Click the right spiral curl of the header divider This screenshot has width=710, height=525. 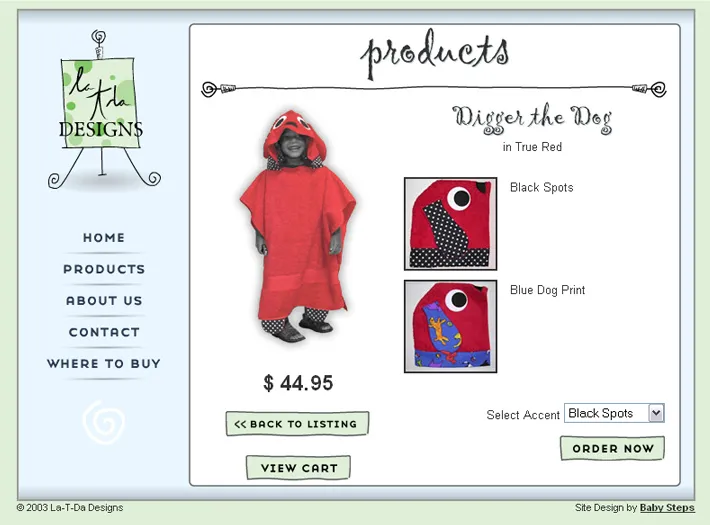[658, 89]
